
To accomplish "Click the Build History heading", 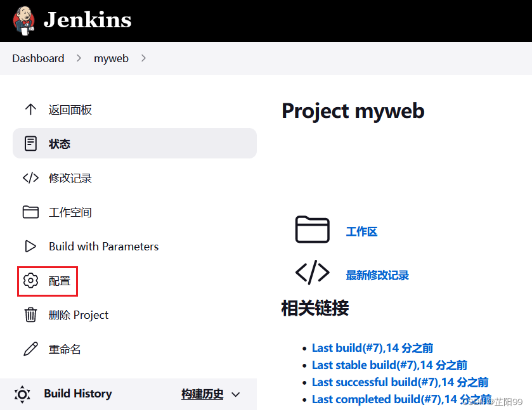I will click(78, 394).
